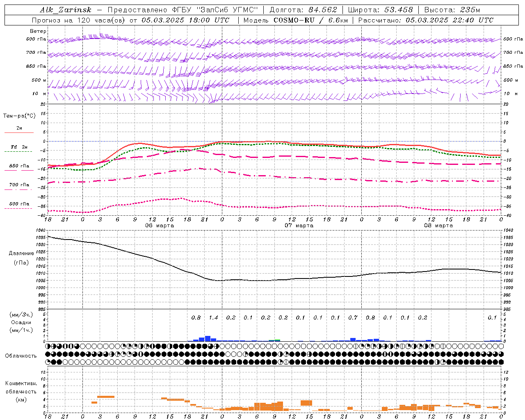
Task: Click the Облачность cloud cover label
Action: click(x=21, y=356)
